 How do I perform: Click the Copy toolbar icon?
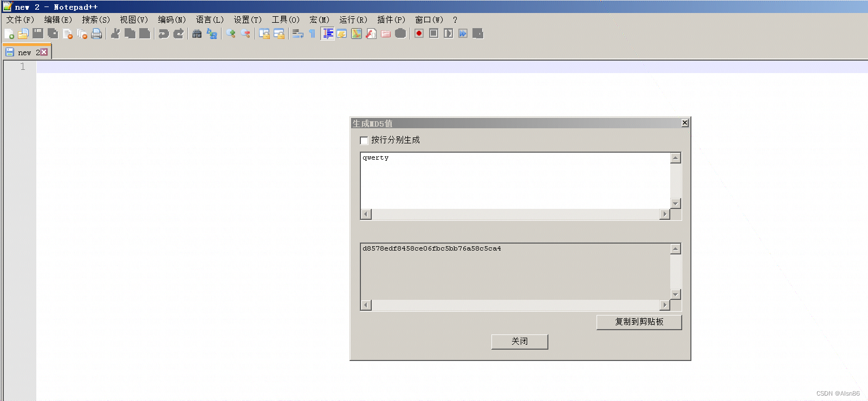pyautogui.click(x=130, y=34)
